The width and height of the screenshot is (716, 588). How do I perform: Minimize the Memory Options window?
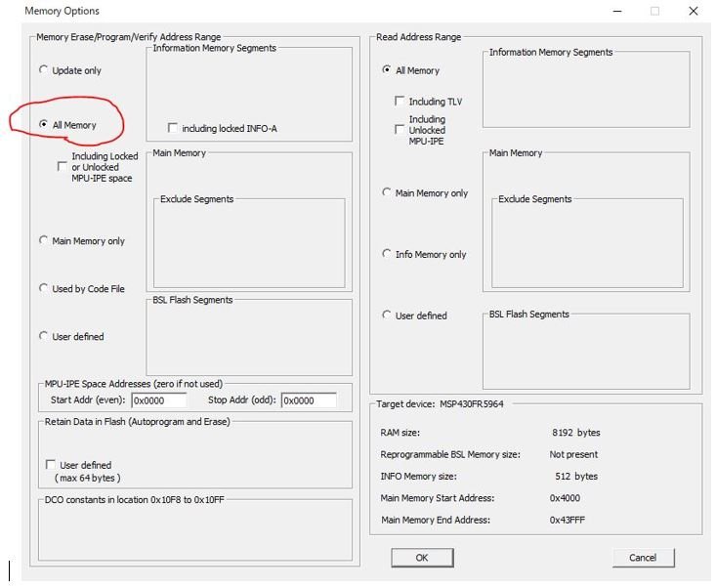(x=617, y=11)
